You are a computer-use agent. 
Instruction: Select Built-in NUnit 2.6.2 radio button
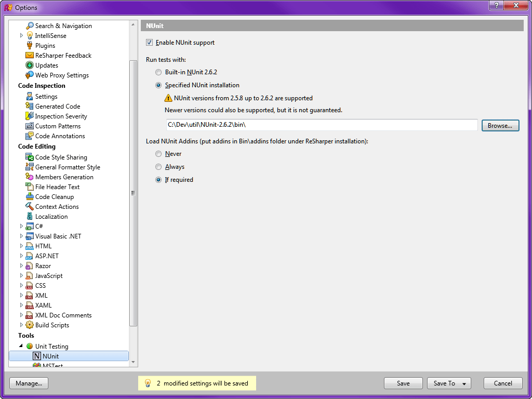(x=158, y=72)
